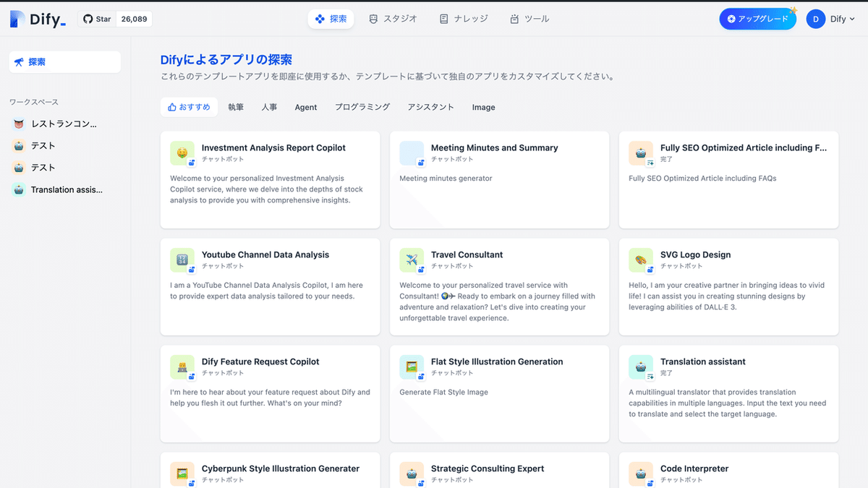Click the palette icon for SVG Logo Design
The image size is (868, 488).
[640, 260]
